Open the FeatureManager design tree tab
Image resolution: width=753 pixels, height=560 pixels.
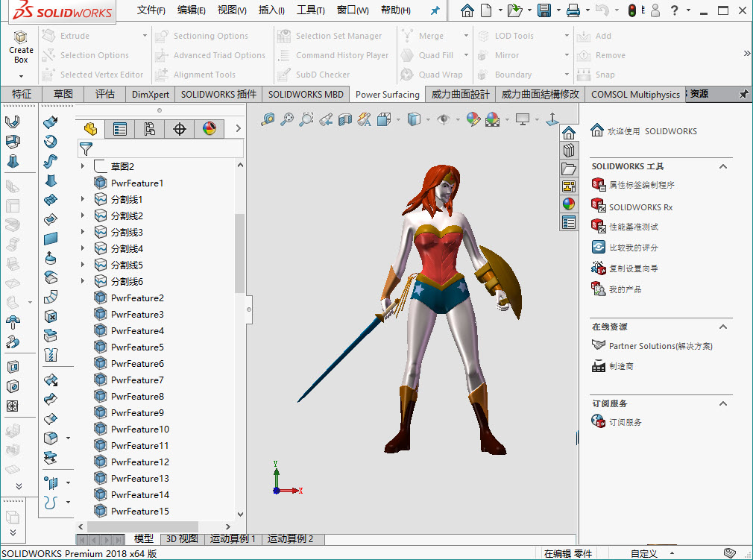tap(90, 129)
